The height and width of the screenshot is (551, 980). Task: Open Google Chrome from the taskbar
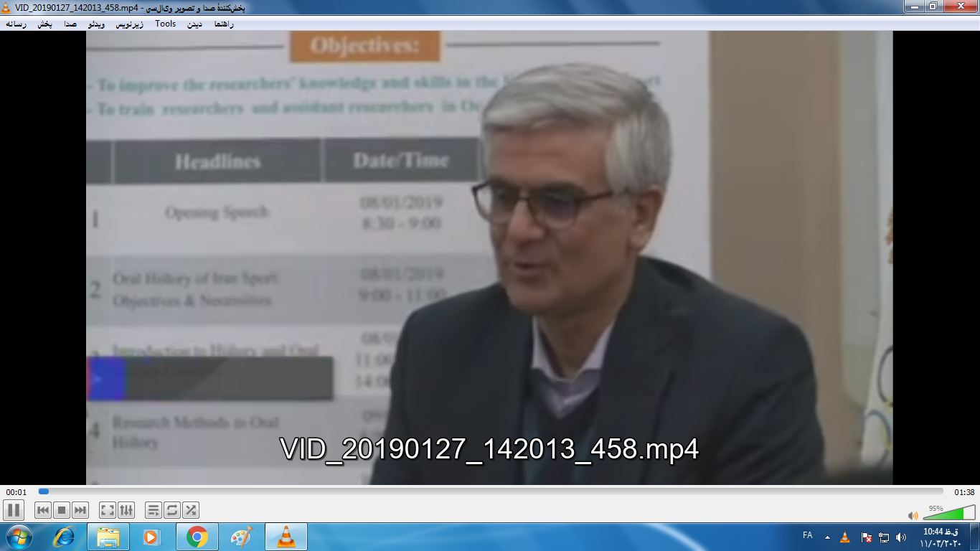pos(197,537)
